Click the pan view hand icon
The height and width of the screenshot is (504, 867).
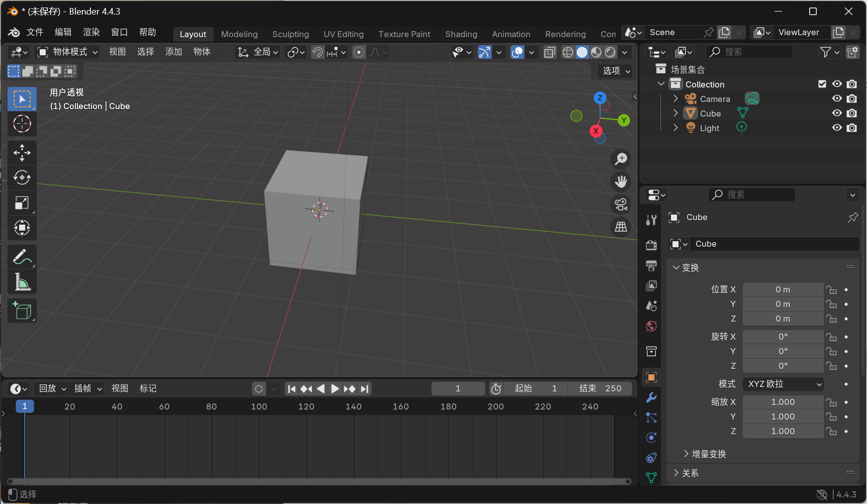tap(621, 181)
